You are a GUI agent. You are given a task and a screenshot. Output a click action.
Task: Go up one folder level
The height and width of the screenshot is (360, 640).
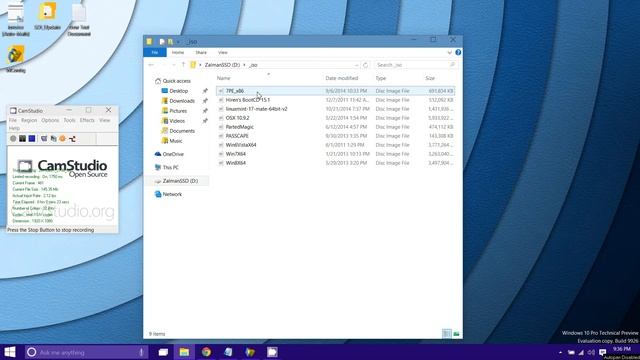click(183, 65)
